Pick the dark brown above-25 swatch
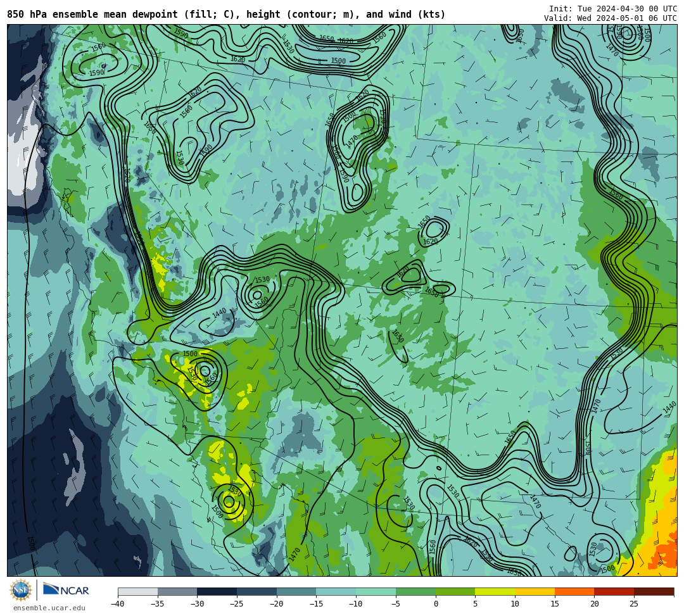 pos(654,591)
